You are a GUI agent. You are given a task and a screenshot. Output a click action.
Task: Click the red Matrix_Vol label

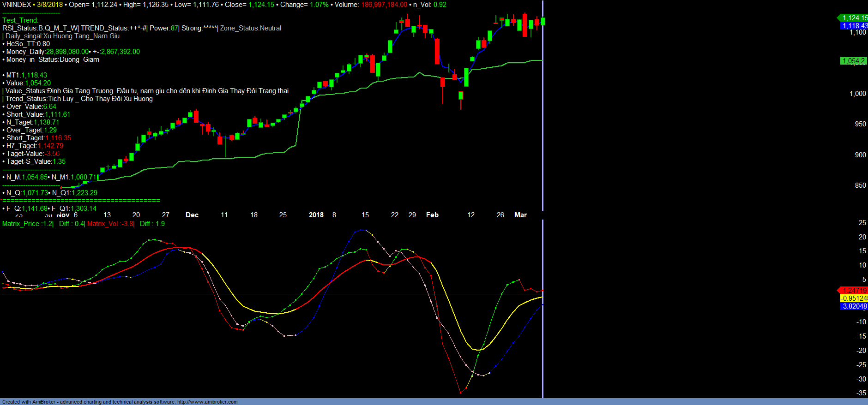click(102, 224)
